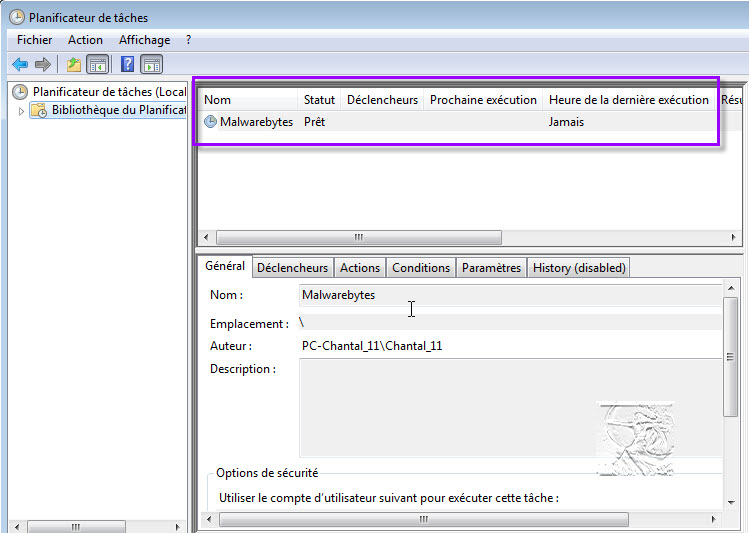Expand the Bibliothèque du Planificateur tree node
This screenshot has height=533, width=749.
coord(20,111)
